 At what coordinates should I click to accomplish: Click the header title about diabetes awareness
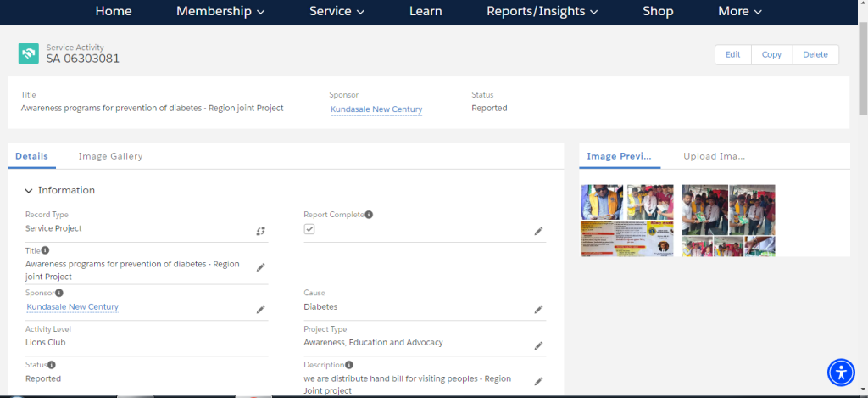[153, 108]
